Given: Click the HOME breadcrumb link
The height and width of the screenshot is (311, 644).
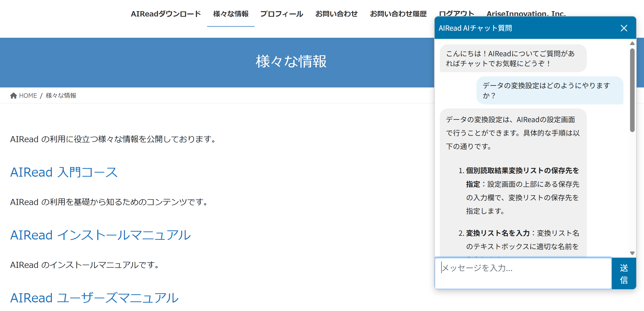Looking at the screenshot, I should 28,96.
